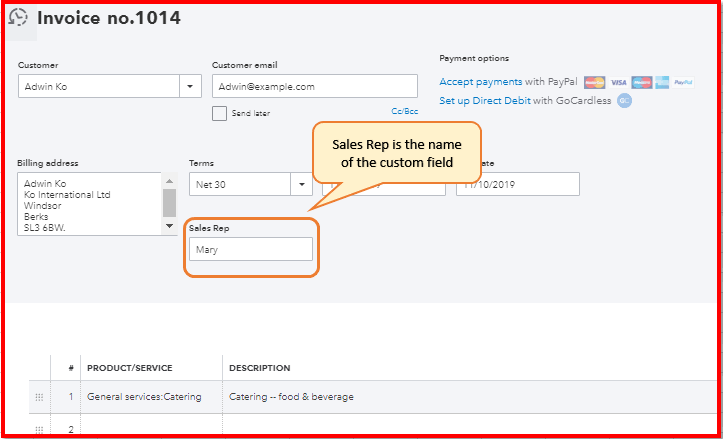Click the billing address scrollbar thumb

[170, 203]
